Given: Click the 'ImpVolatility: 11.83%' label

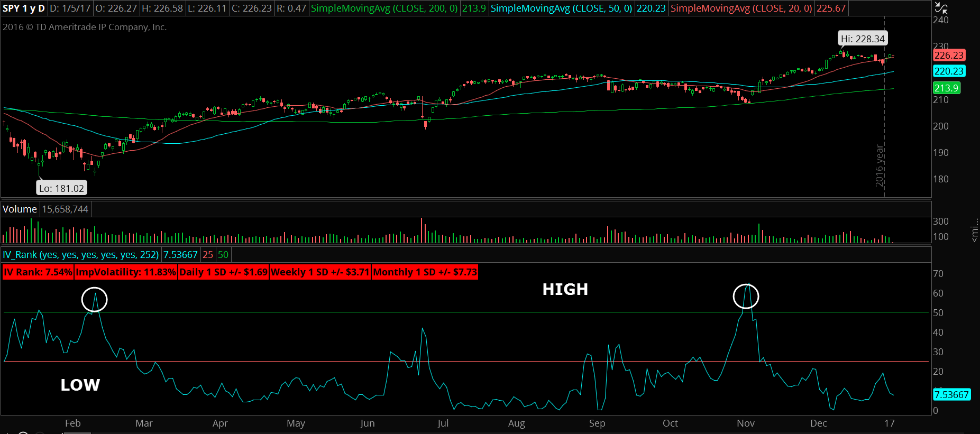Looking at the screenshot, I should click(x=126, y=272).
